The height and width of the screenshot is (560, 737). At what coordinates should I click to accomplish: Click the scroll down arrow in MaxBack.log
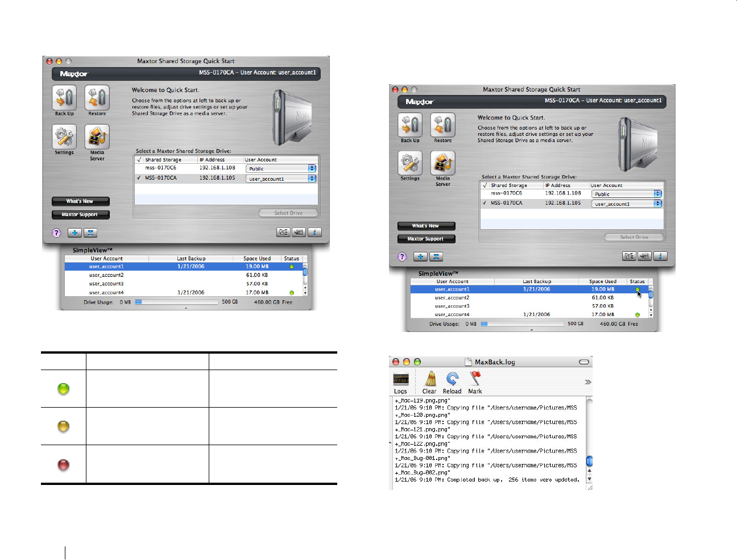589,478
